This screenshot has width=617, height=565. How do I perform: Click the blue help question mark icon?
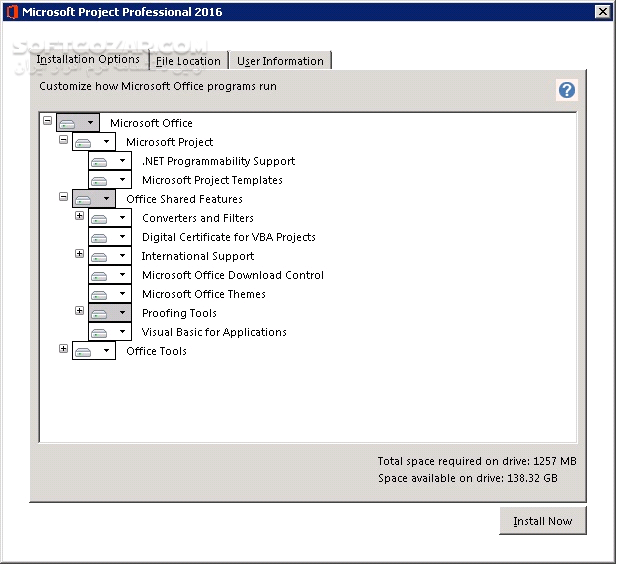point(567,91)
